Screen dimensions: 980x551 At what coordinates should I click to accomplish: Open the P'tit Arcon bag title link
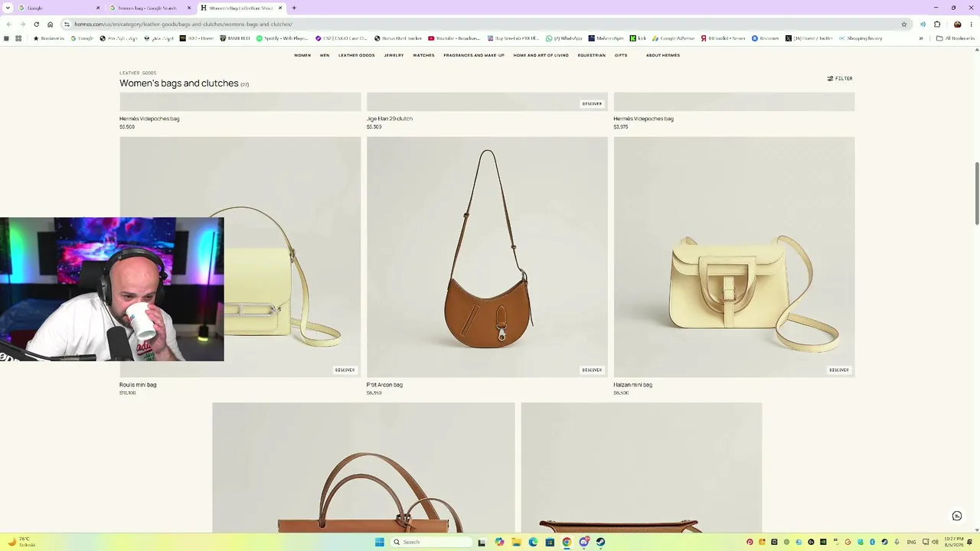tap(384, 385)
